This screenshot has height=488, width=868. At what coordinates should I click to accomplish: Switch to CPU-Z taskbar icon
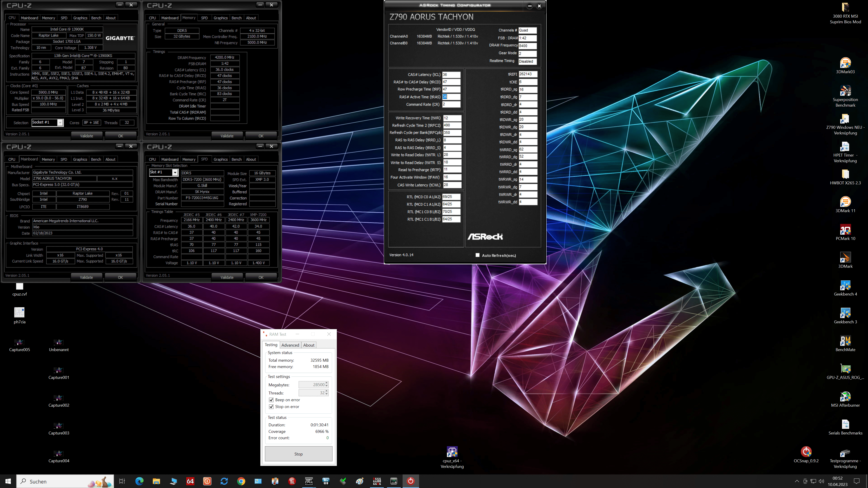(x=309, y=481)
